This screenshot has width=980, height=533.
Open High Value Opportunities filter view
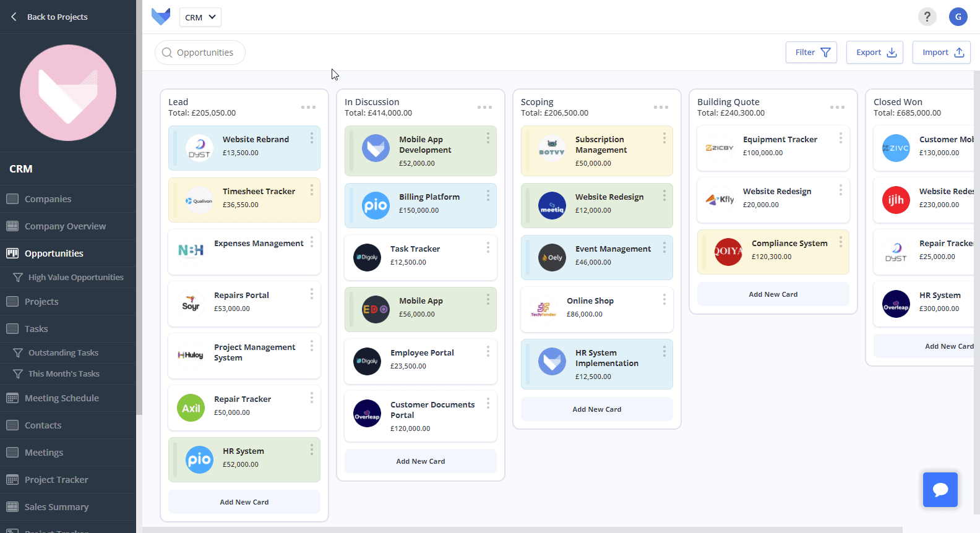(75, 278)
